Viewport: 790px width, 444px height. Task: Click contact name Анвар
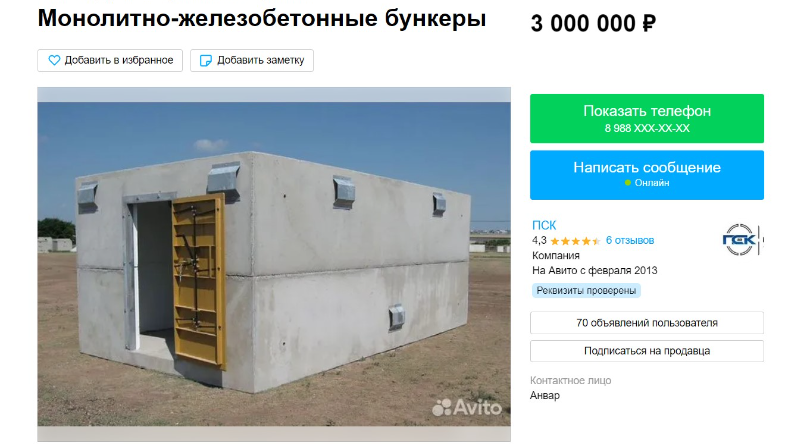coord(545,396)
